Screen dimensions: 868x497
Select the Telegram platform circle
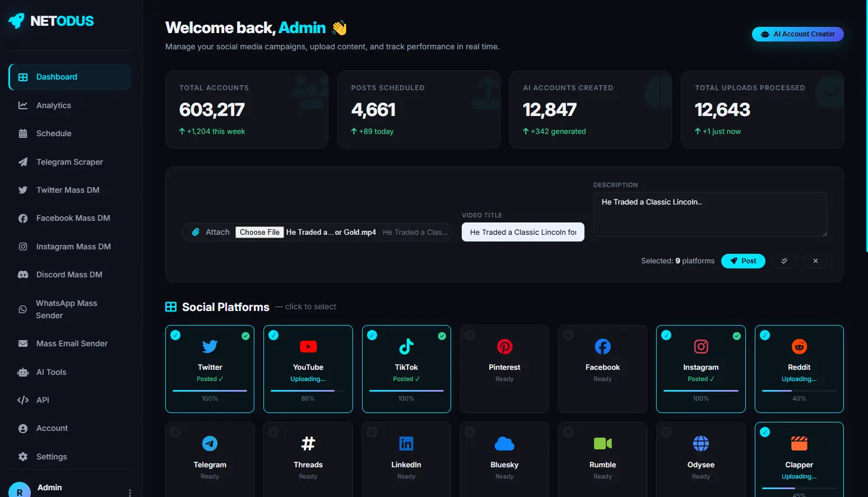(175, 432)
